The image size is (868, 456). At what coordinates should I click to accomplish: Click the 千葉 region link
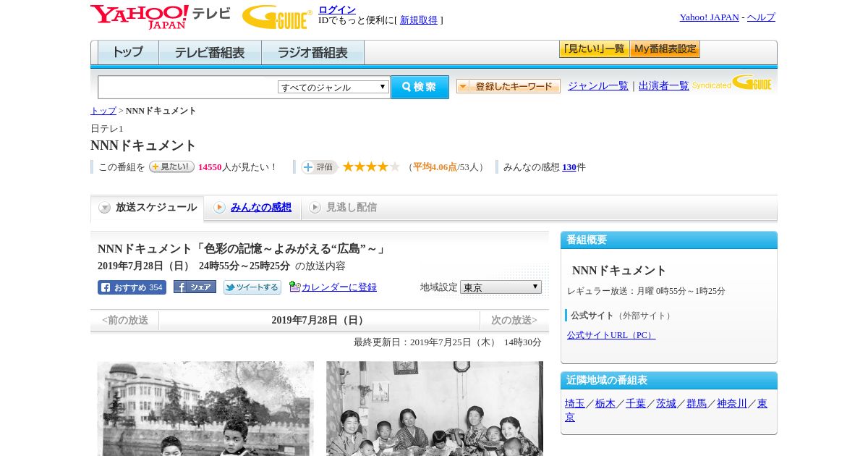point(636,404)
